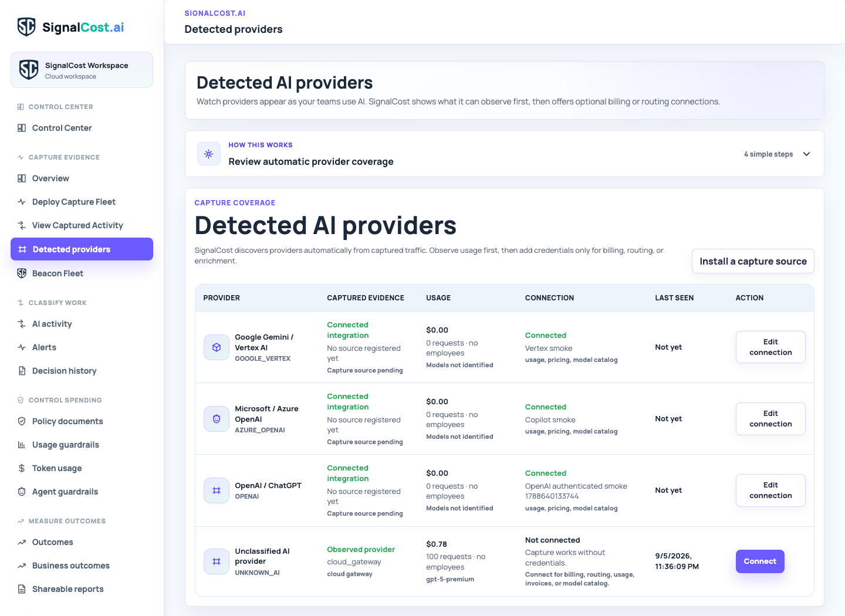Image resolution: width=845 pixels, height=616 pixels.
Task: Click the LAST SEEN column header
Action: (674, 298)
